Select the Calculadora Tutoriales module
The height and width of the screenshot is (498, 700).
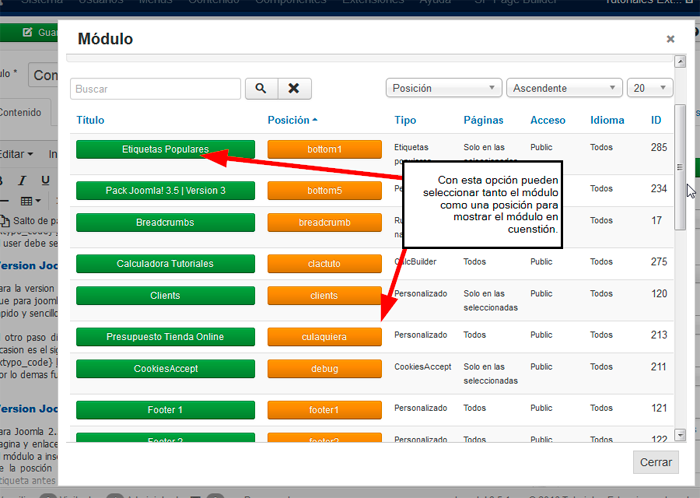(165, 264)
